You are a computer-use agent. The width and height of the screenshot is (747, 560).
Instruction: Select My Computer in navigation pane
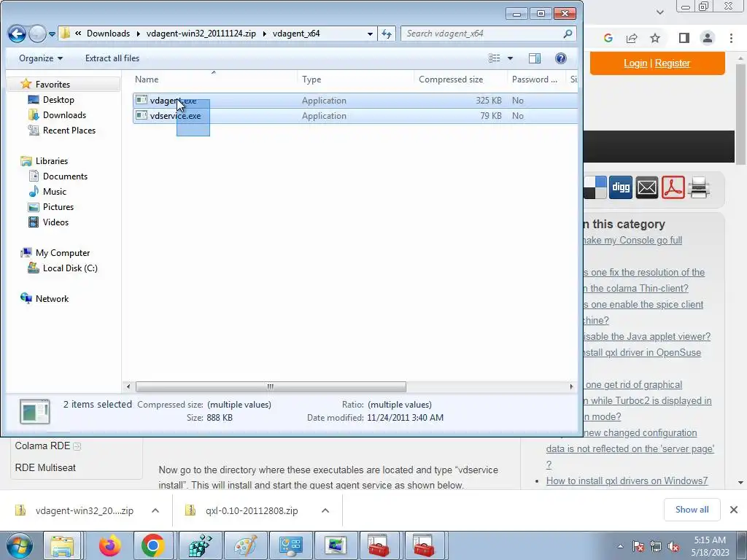(x=63, y=253)
